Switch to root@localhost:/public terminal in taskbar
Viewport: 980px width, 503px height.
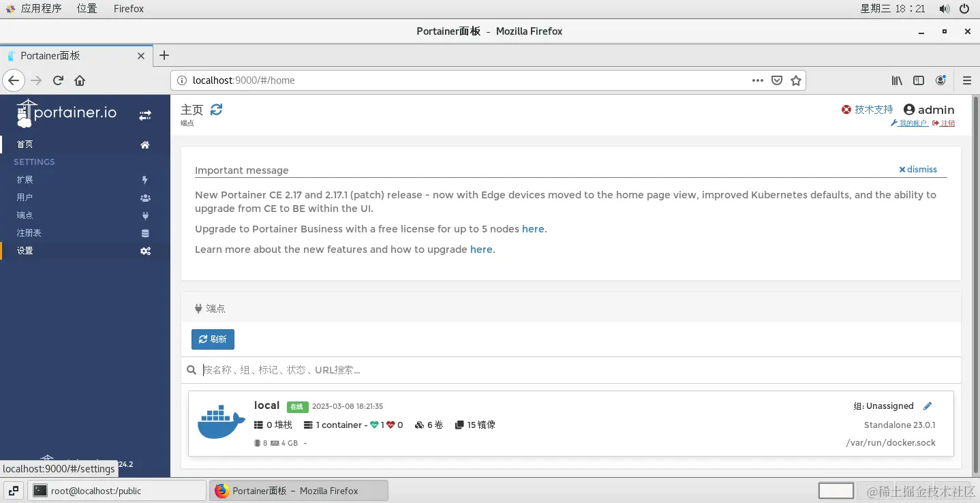pos(117,490)
